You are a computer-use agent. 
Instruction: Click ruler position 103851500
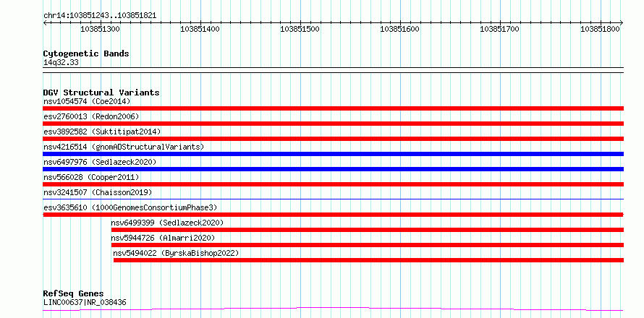(x=300, y=29)
